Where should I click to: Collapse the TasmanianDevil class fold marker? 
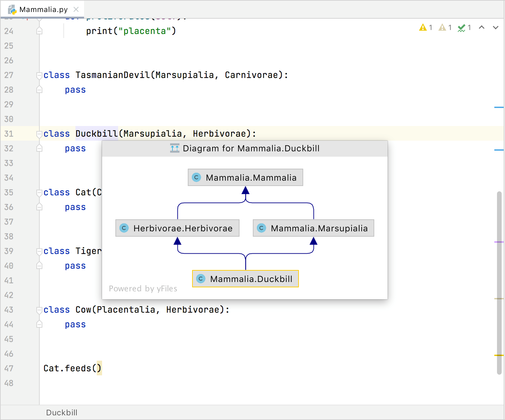tap(39, 75)
